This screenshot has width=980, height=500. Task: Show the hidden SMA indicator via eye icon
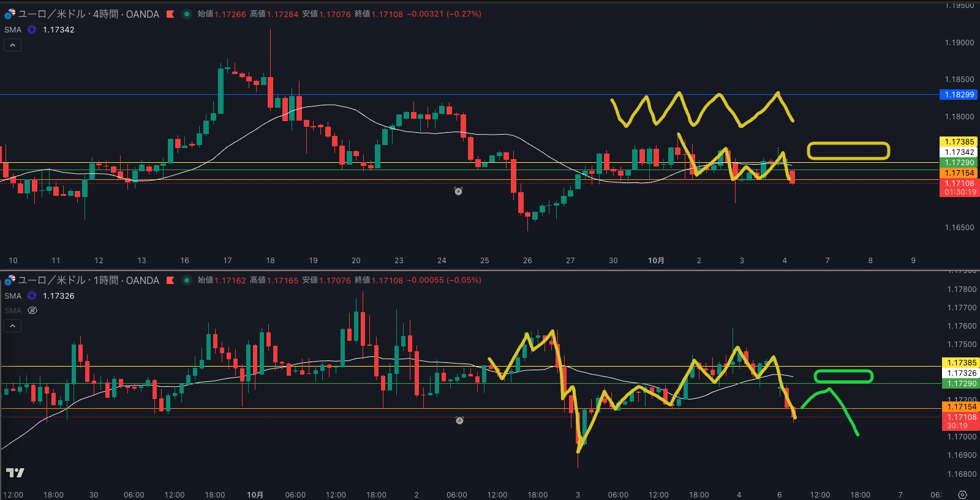coord(33,310)
